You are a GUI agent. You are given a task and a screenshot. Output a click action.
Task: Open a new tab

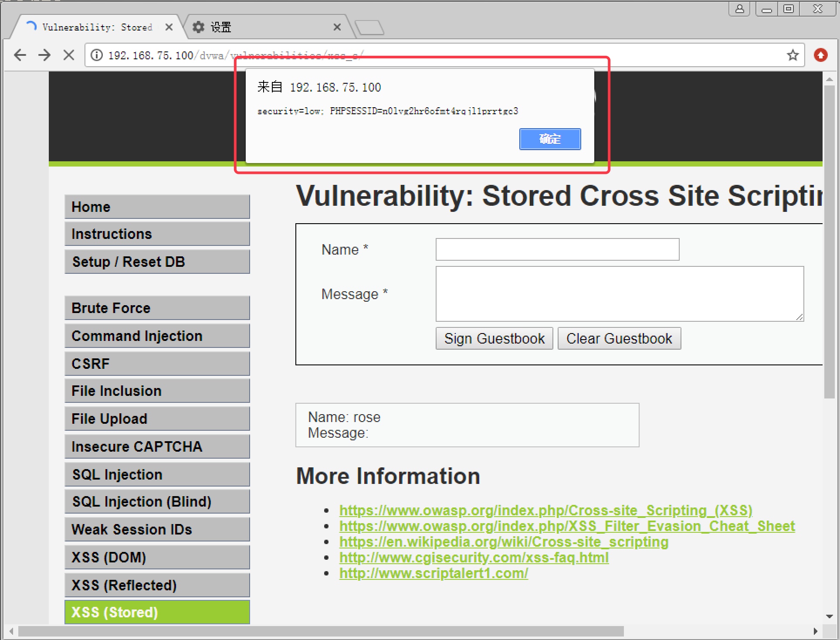click(369, 27)
